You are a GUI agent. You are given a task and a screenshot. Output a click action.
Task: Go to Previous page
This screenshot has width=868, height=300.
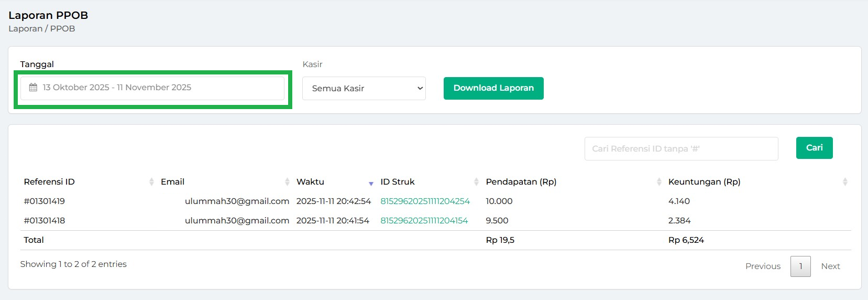pyautogui.click(x=763, y=266)
